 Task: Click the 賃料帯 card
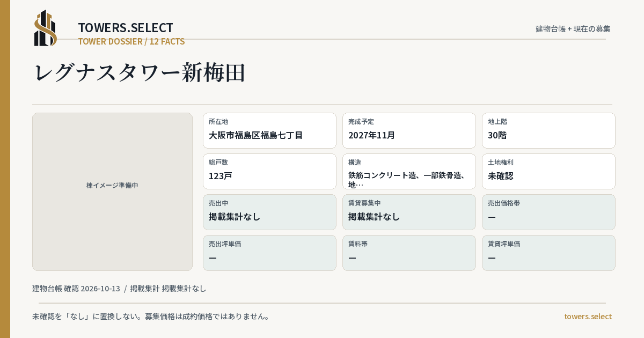click(409, 253)
